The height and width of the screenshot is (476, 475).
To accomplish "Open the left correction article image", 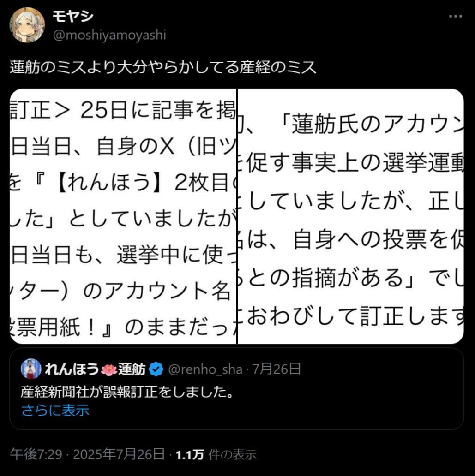I will [123, 216].
